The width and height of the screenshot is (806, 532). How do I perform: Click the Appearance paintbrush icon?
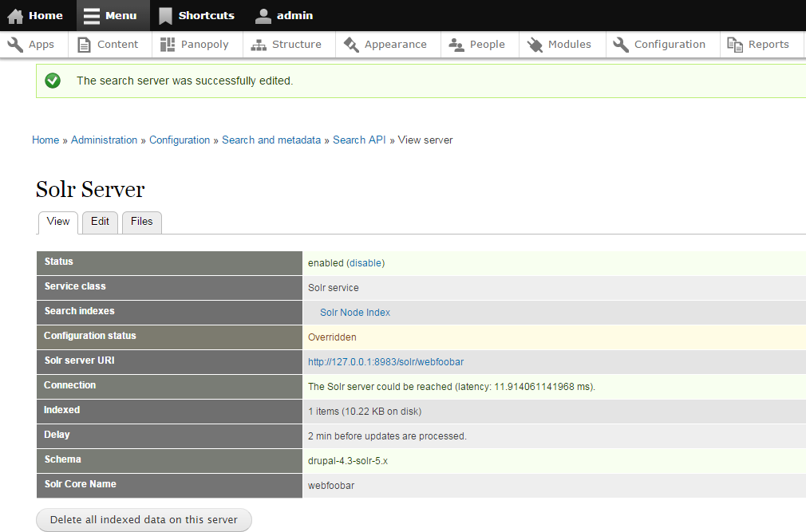point(351,45)
